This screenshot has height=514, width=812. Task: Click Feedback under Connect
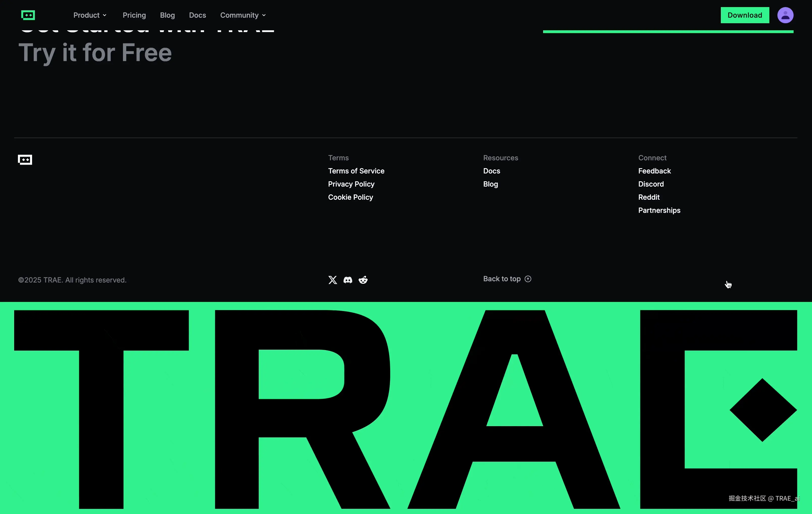click(x=654, y=171)
